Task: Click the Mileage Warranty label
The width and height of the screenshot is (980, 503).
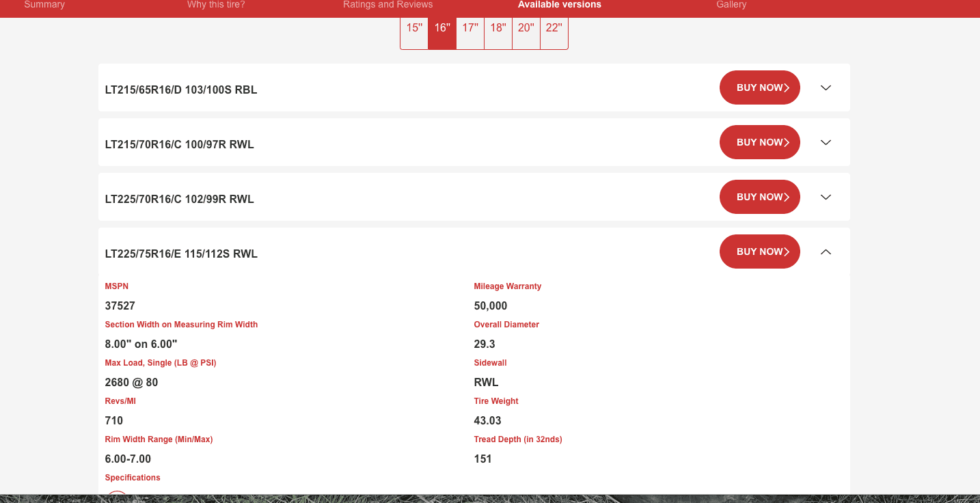Action: [508, 286]
